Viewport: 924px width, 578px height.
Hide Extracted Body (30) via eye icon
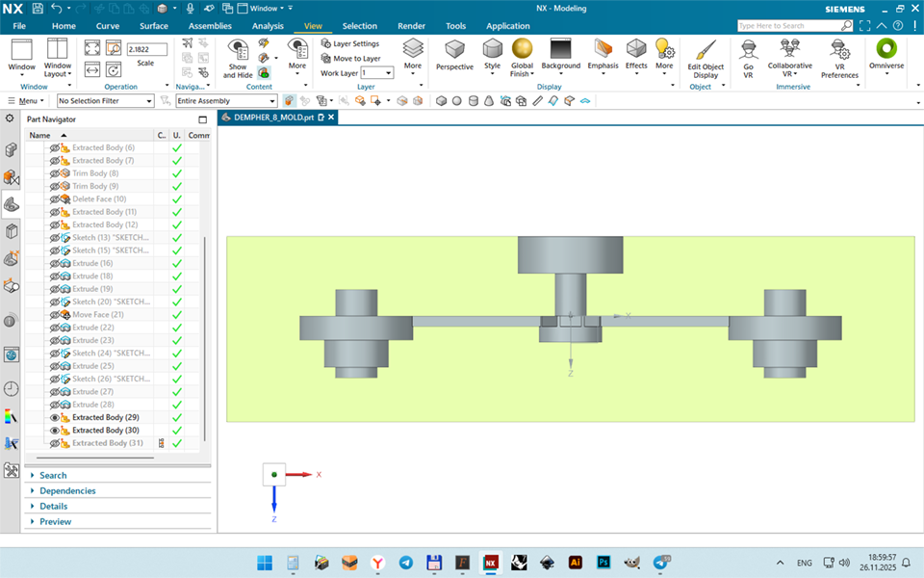point(55,431)
